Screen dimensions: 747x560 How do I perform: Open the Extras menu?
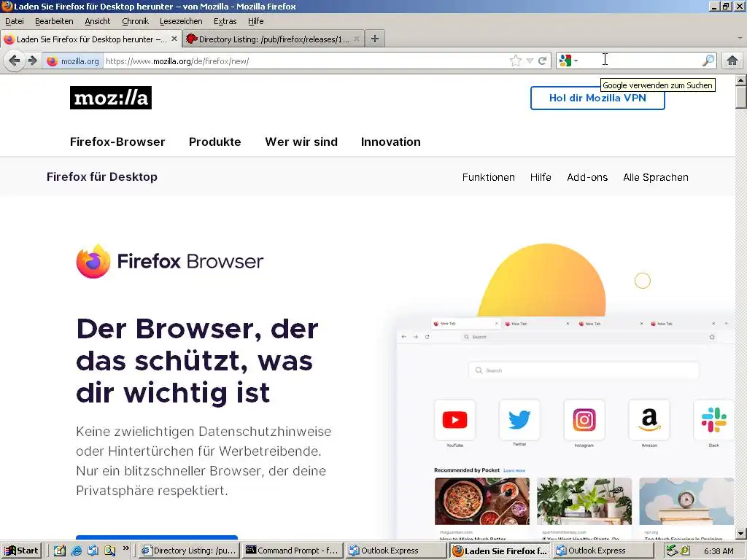coord(225,21)
